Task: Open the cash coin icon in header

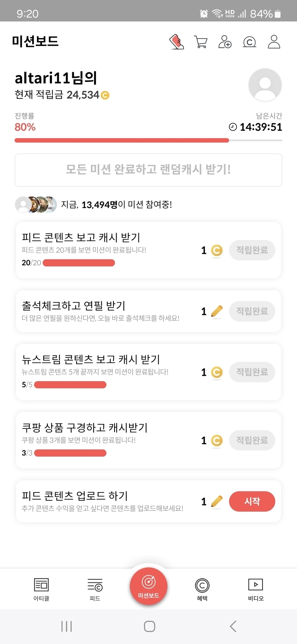Action: pos(249,42)
